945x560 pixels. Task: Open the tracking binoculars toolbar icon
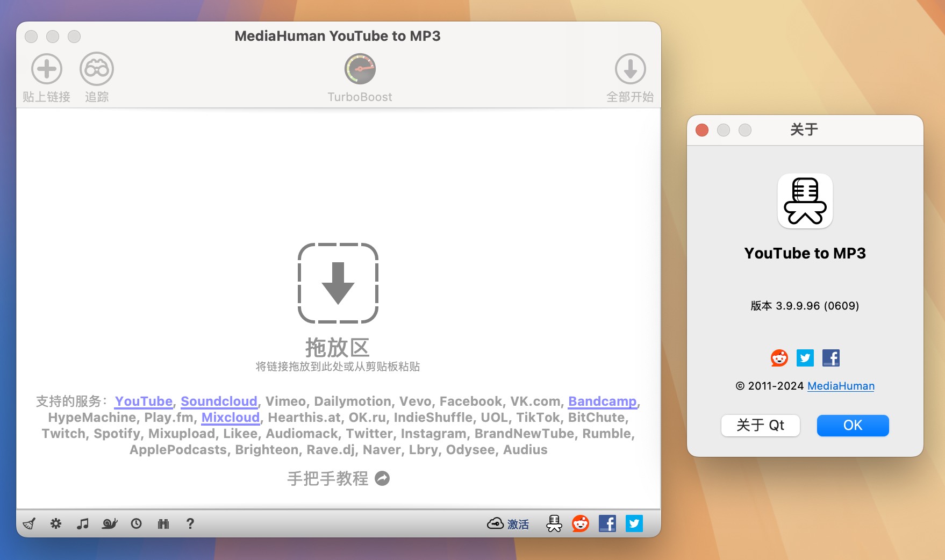(x=97, y=69)
